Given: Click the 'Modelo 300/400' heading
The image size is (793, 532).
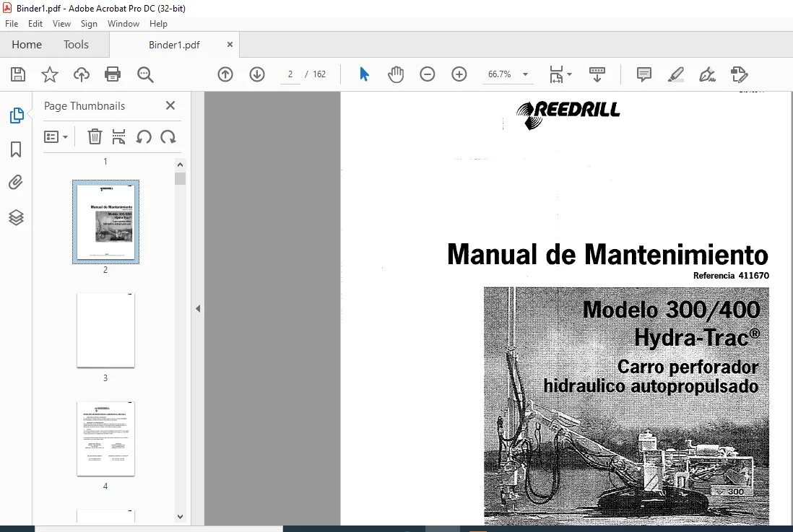Looking at the screenshot, I should click(671, 310).
